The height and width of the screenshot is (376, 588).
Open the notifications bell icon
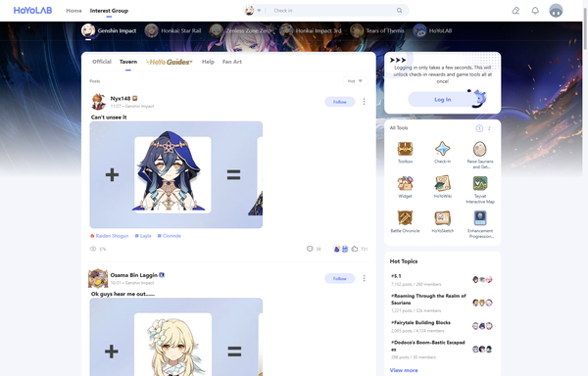click(x=535, y=11)
